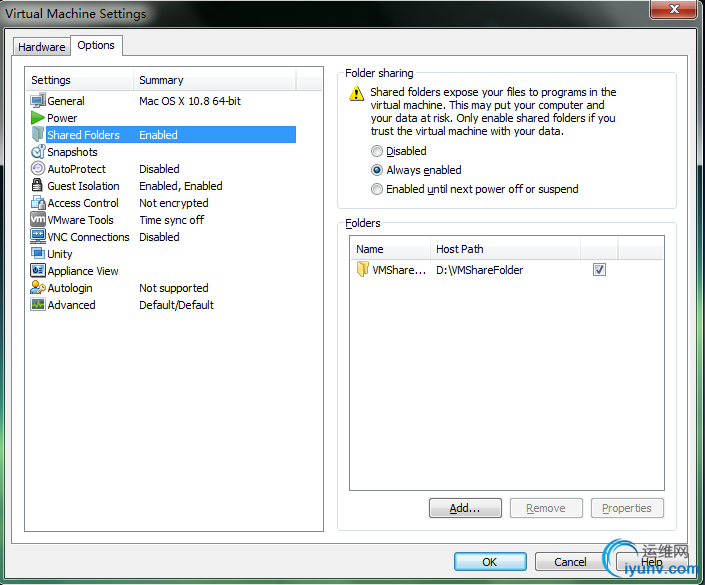The image size is (705, 585).
Task: Click the Settings column header
Action: 80,80
